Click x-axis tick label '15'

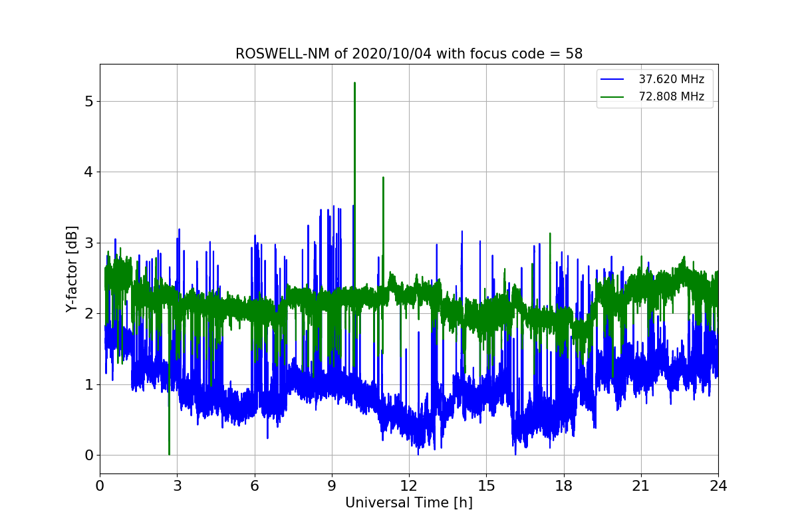(x=486, y=485)
